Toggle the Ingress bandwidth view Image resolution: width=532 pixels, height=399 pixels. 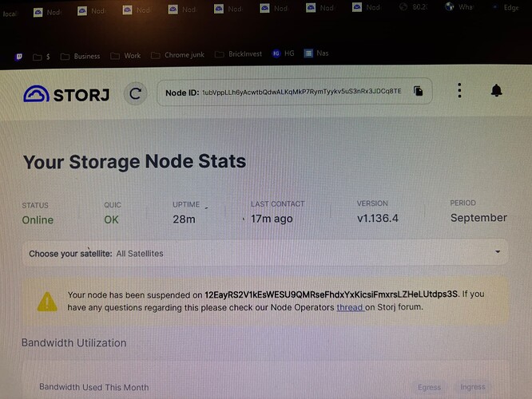(x=473, y=387)
